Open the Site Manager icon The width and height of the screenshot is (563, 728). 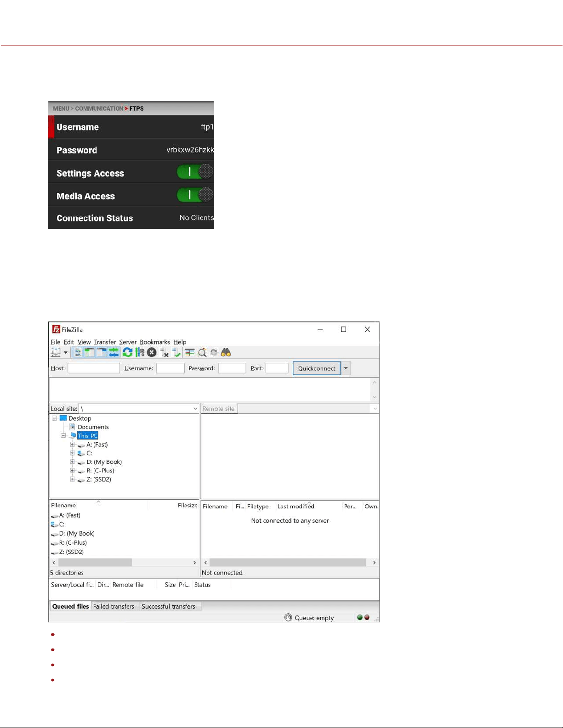[x=56, y=352]
